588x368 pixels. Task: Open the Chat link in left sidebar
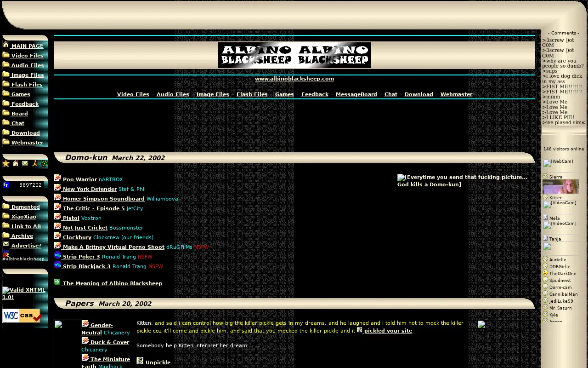click(18, 123)
